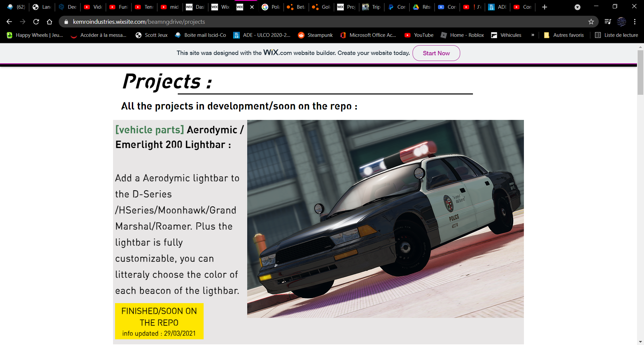644x345 pixels.
Task: Close the active Wix tab
Action: click(252, 7)
